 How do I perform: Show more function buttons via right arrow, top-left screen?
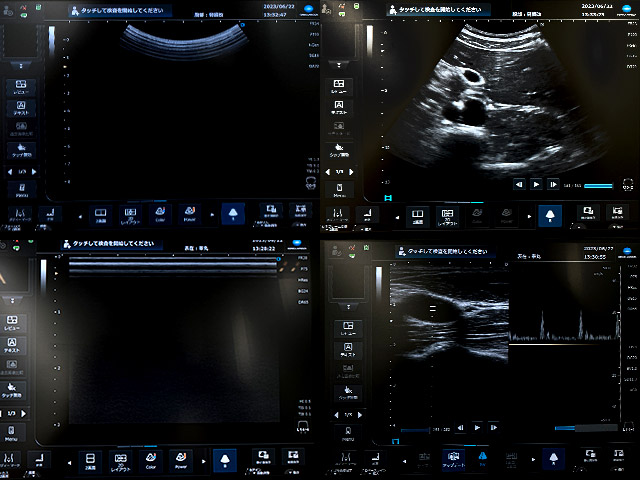click(x=212, y=215)
